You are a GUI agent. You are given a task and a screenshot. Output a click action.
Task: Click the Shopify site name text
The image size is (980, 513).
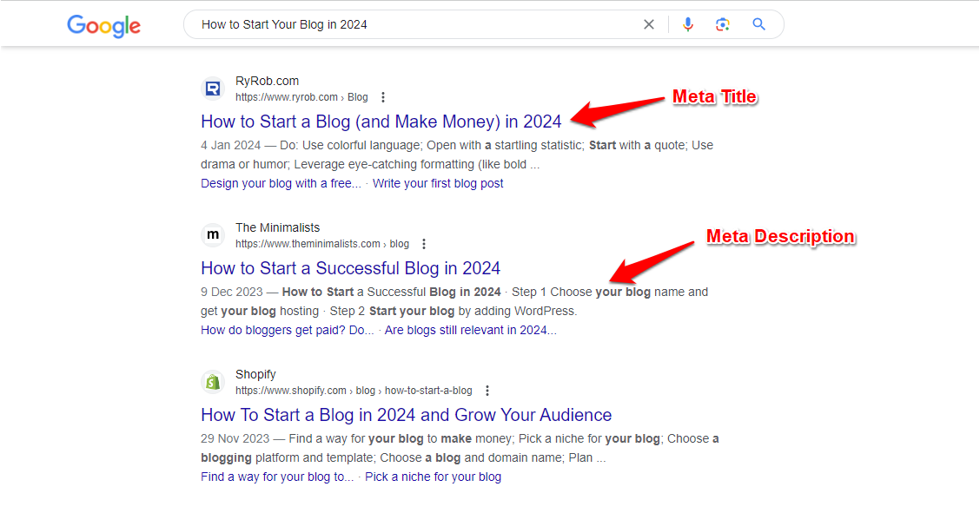coord(255,374)
